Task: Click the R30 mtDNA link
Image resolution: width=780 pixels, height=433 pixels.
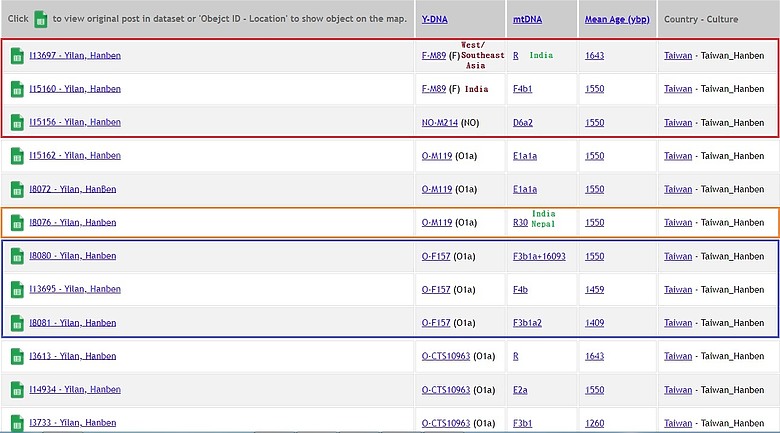Action: pos(520,222)
